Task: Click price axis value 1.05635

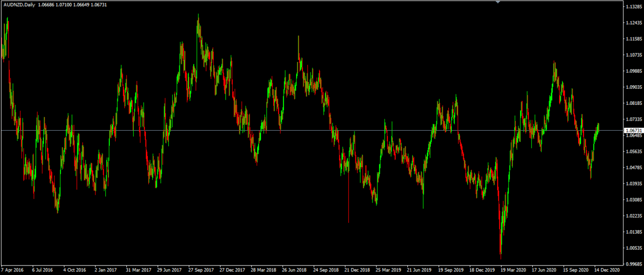Action: pos(633,152)
